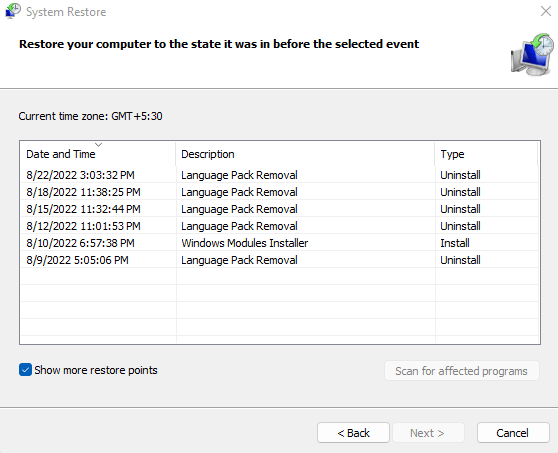Uncheck Show more restore points checkbox
The height and width of the screenshot is (453, 558).
click(25, 370)
